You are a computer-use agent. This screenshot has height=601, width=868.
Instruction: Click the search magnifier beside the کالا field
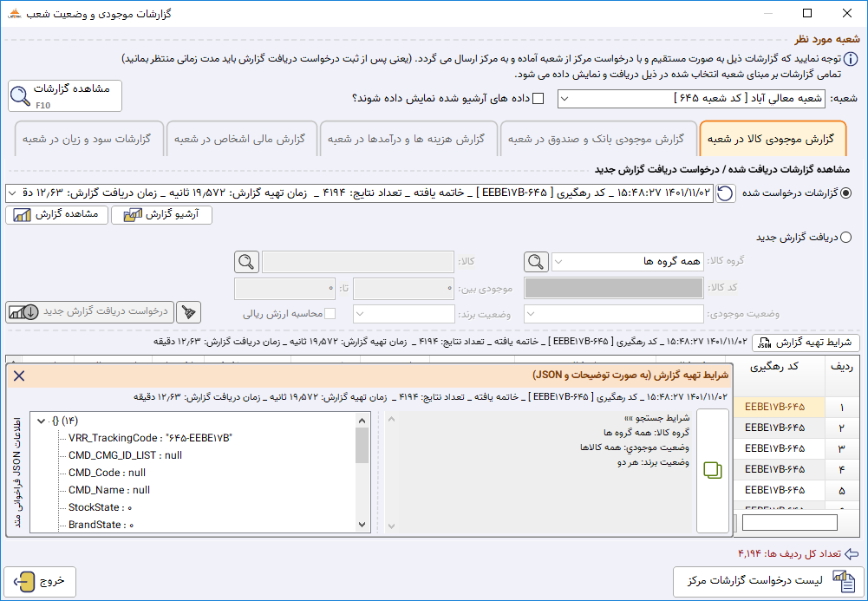click(246, 262)
